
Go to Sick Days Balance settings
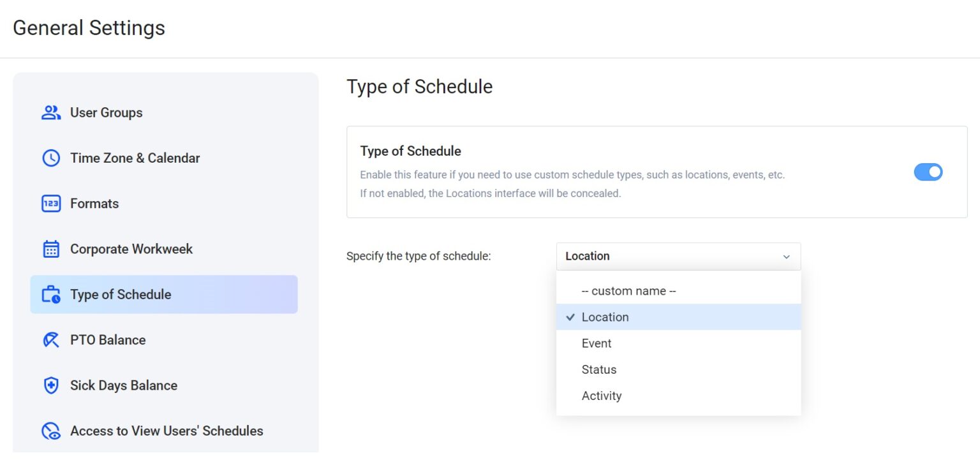[123, 385]
